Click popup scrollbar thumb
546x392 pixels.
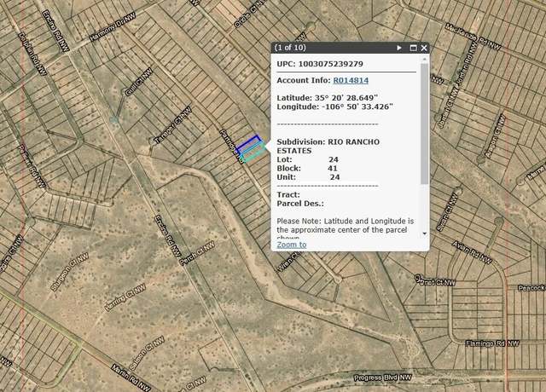tap(425, 124)
